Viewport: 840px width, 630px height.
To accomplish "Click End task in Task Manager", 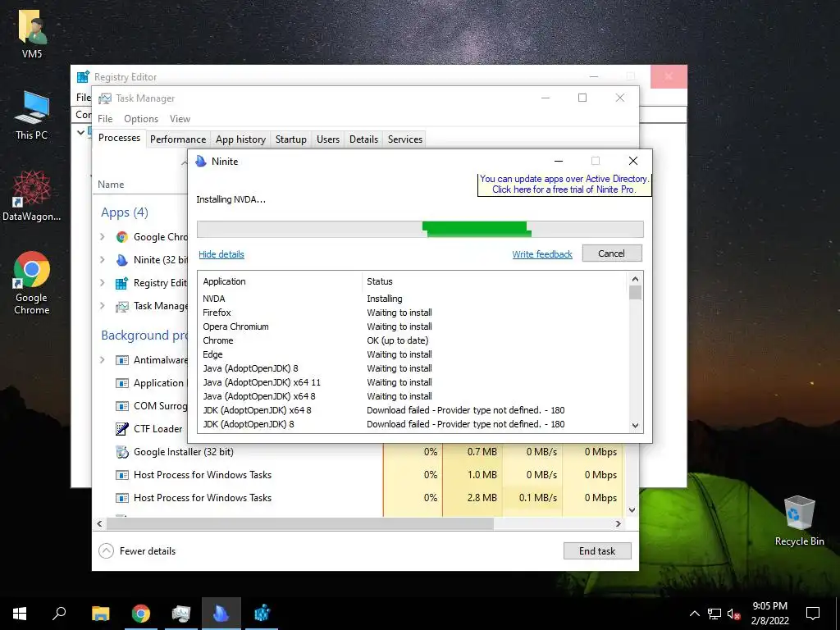I will click(597, 550).
